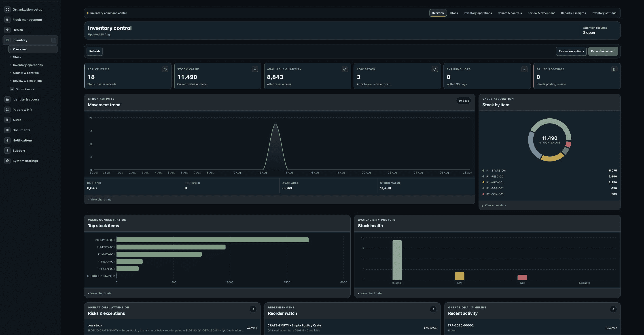Click the Documents sidebar icon
The width and height of the screenshot is (644, 335).
point(7,130)
